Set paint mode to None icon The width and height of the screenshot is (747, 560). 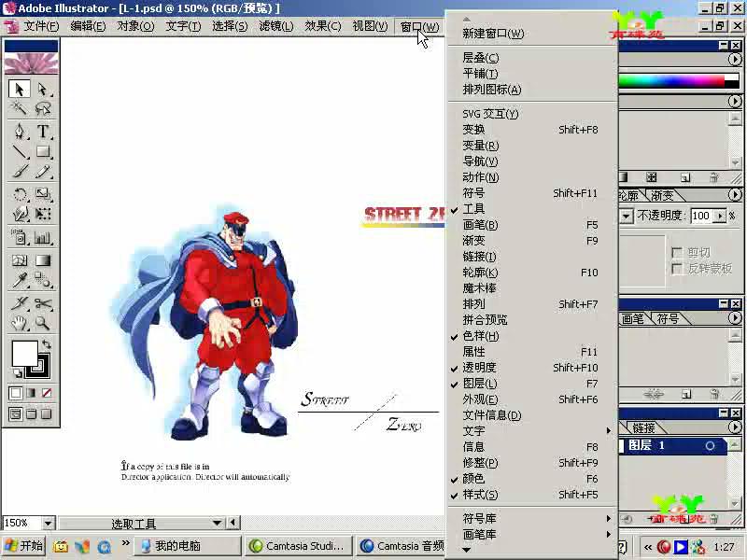[x=46, y=393]
